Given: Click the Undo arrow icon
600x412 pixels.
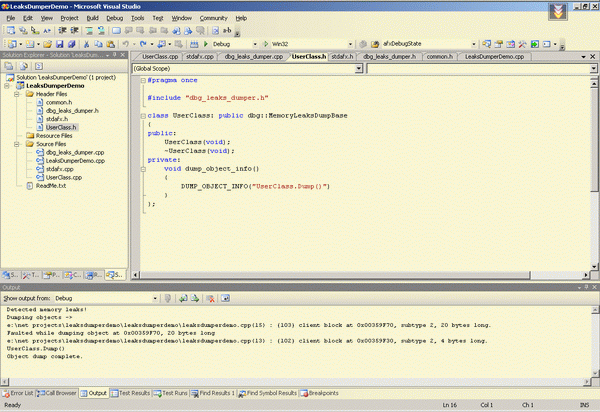Looking at the screenshot, I should point(126,44).
